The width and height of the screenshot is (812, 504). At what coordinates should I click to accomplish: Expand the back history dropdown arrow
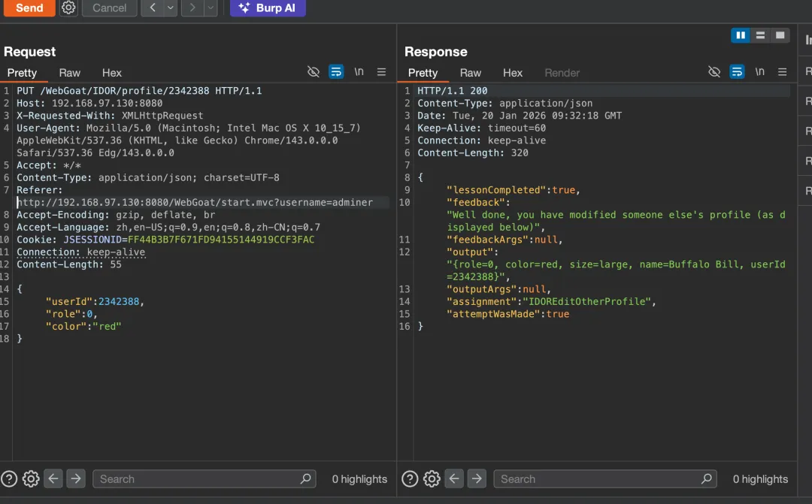pyautogui.click(x=171, y=8)
